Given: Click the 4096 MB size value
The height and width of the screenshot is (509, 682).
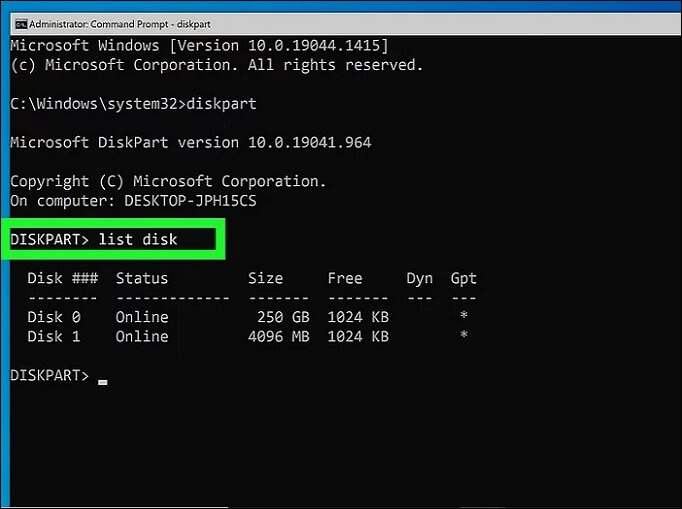Looking at the screenshot, I should tap(279, 336).
